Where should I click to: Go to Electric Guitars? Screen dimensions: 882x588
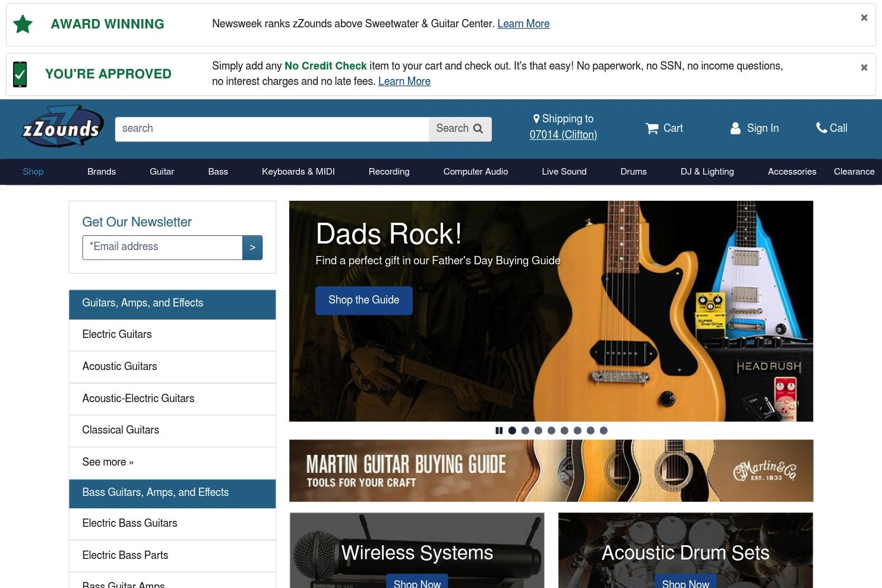click(172, 335)
